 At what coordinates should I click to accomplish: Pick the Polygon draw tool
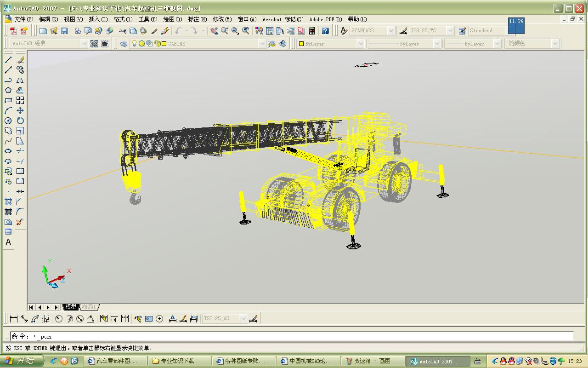click(x=8, y=90)
